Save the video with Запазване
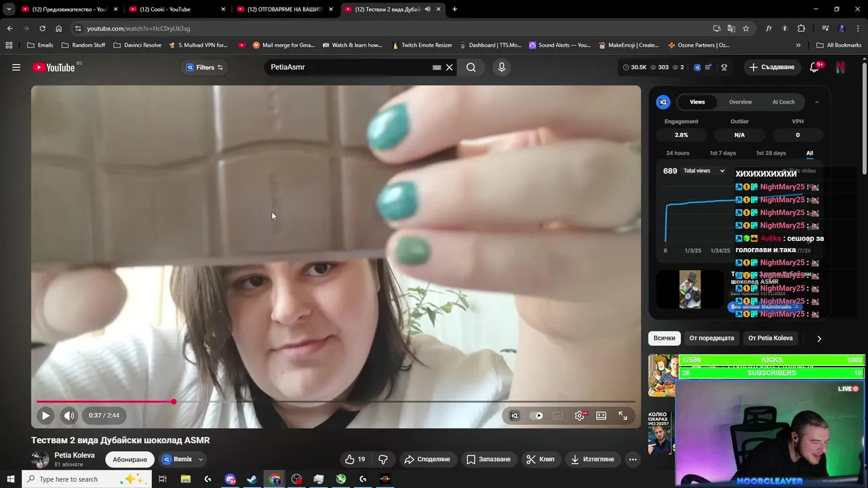The width and height of the screenshot is (868, 488). (x=488, y=459)
